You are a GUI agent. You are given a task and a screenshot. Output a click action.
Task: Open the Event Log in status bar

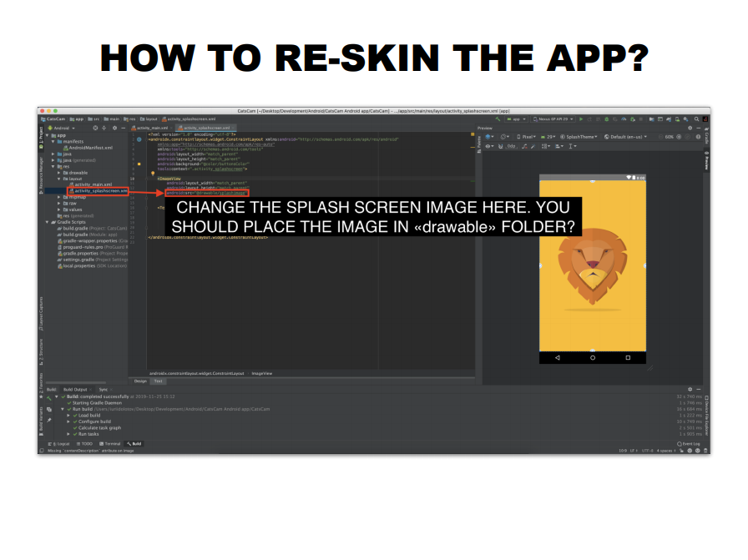[x=689, y=444]
